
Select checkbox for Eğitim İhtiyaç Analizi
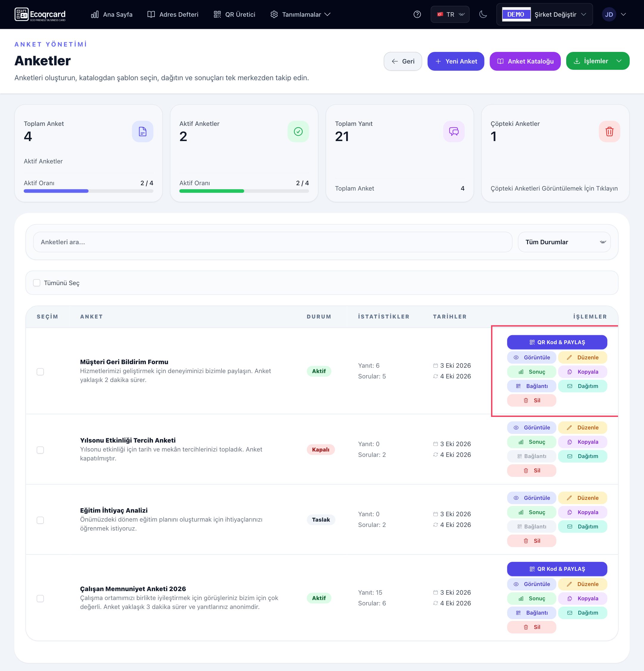40,520
